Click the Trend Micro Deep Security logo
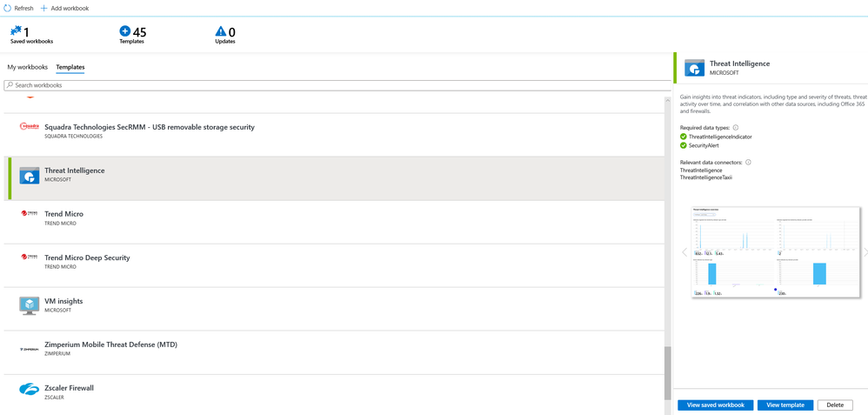Viewport: 868px width, 415px height. click(30, 258)
